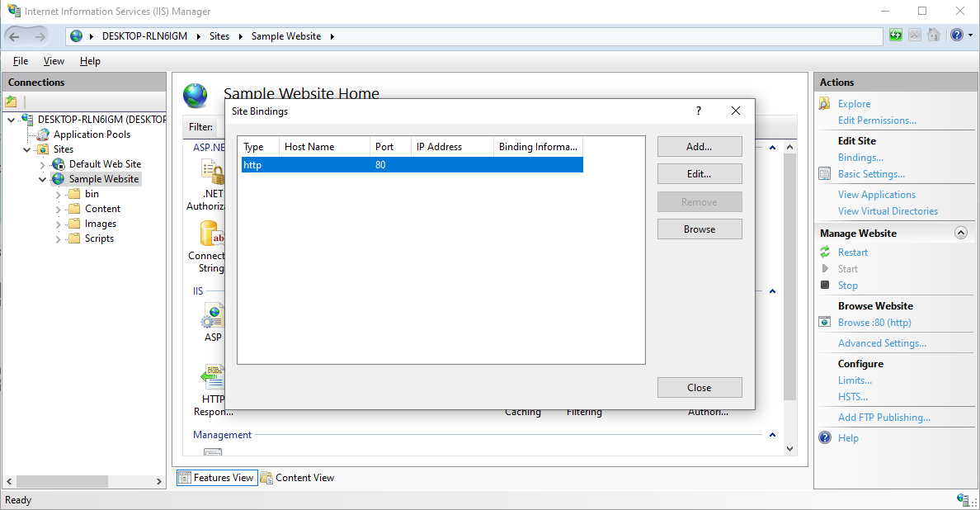Open the Connection Strings feature icon
The height and width of the screenshot is (510, 980).
[x=213, y=234]
